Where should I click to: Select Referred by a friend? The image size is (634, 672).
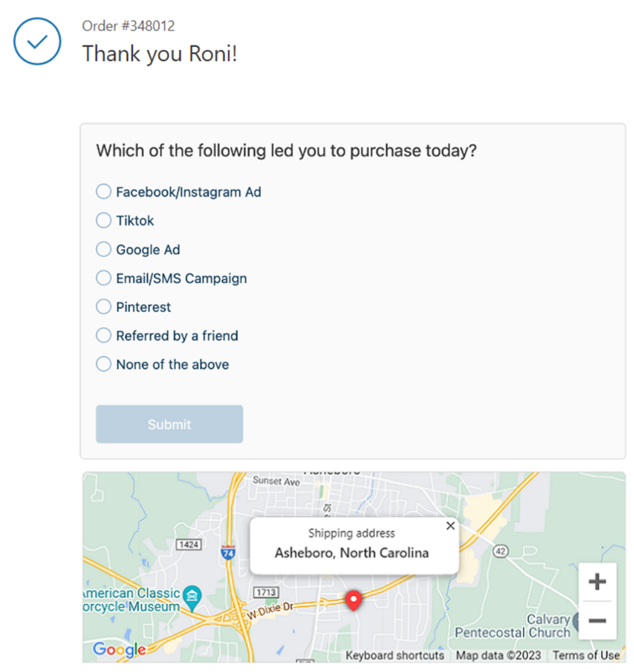point(167,336)
